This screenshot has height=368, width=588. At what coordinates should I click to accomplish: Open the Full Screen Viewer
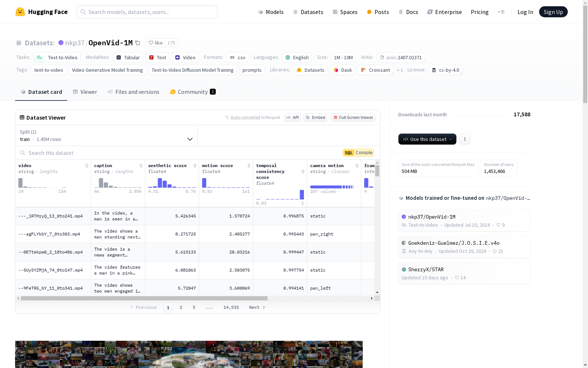(353, 117)
